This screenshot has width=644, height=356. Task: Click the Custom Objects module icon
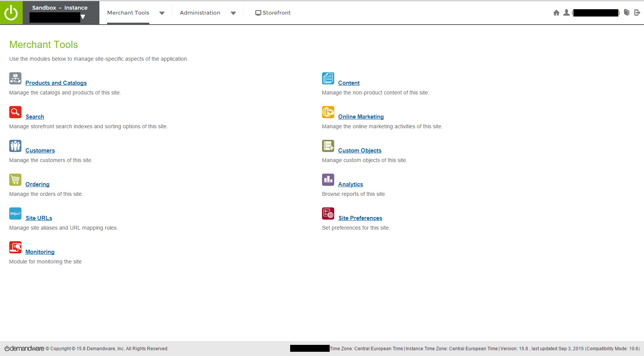coord(328,146)
